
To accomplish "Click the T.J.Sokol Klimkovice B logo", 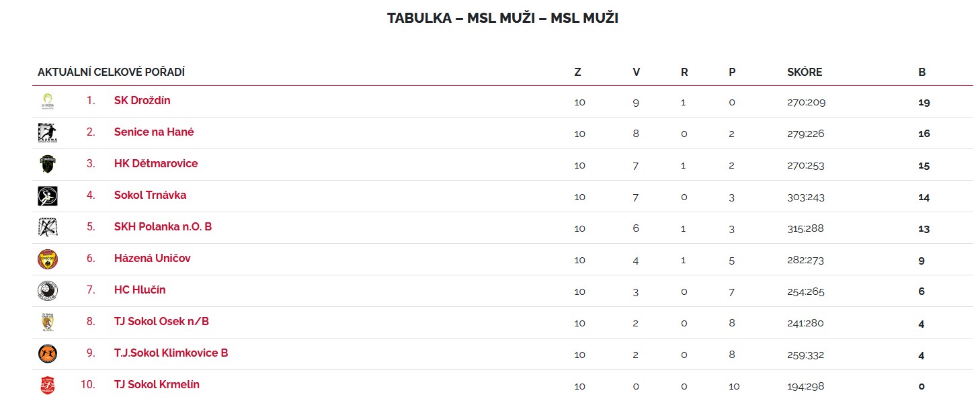I will point(48,354).
